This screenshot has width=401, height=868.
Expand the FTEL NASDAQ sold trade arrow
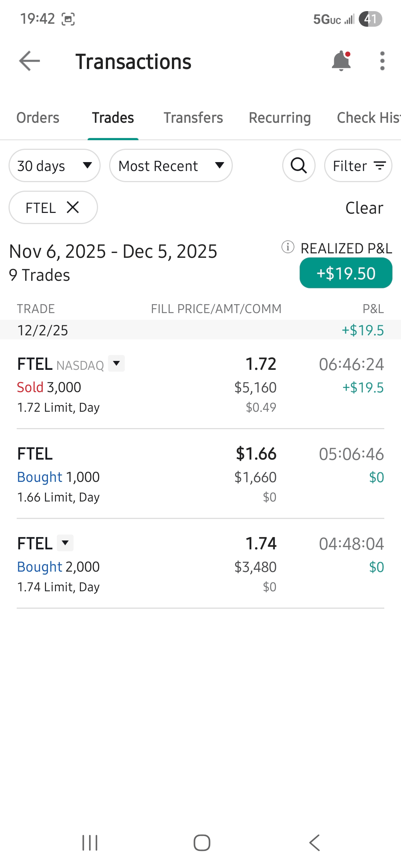click(x=117, y=364)
